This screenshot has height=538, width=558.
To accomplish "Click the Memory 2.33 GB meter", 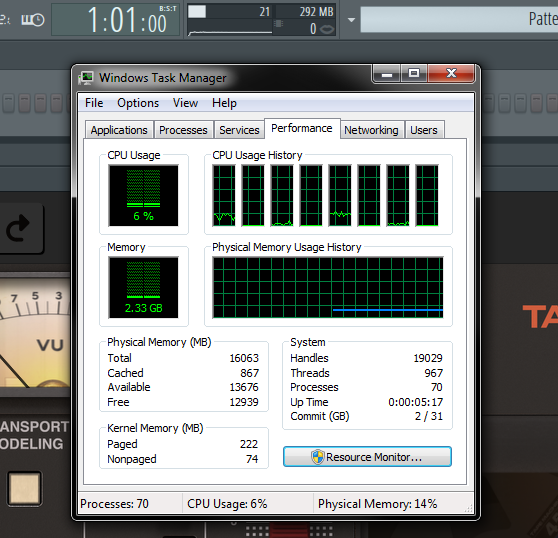I will coord(143,287).
